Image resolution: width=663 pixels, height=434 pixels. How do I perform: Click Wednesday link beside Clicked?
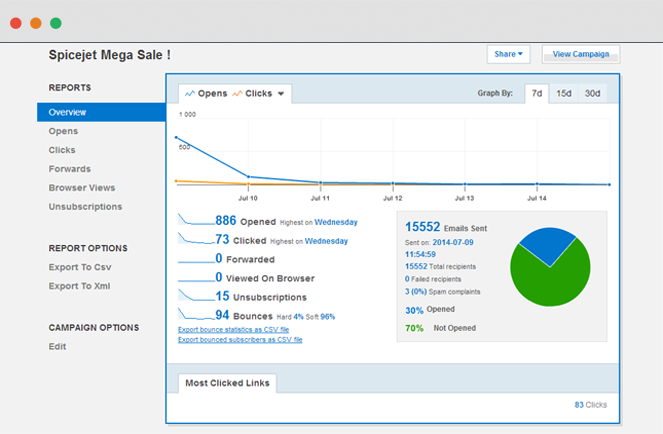[326, 241]
